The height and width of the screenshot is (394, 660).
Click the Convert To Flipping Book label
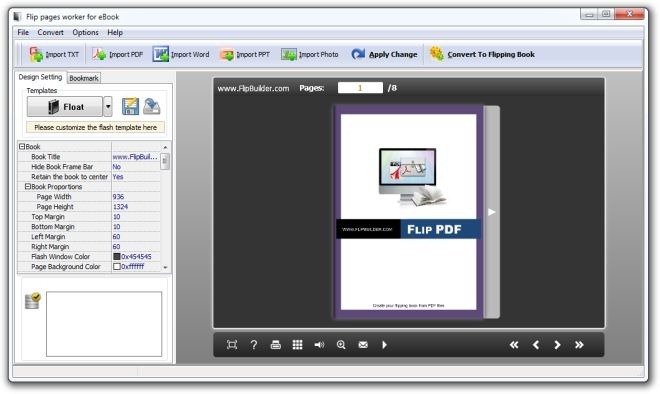pyautogui.click(x=491, y=54)
